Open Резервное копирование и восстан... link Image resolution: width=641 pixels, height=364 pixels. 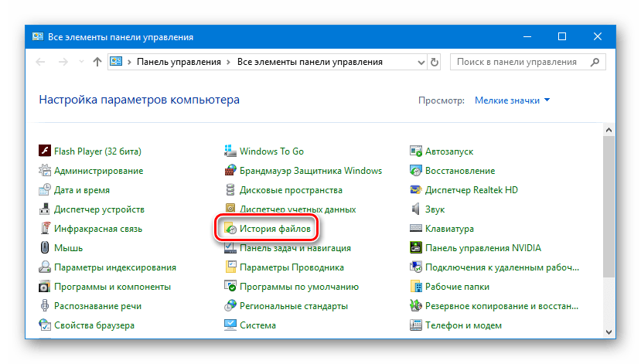click(502, 305)
